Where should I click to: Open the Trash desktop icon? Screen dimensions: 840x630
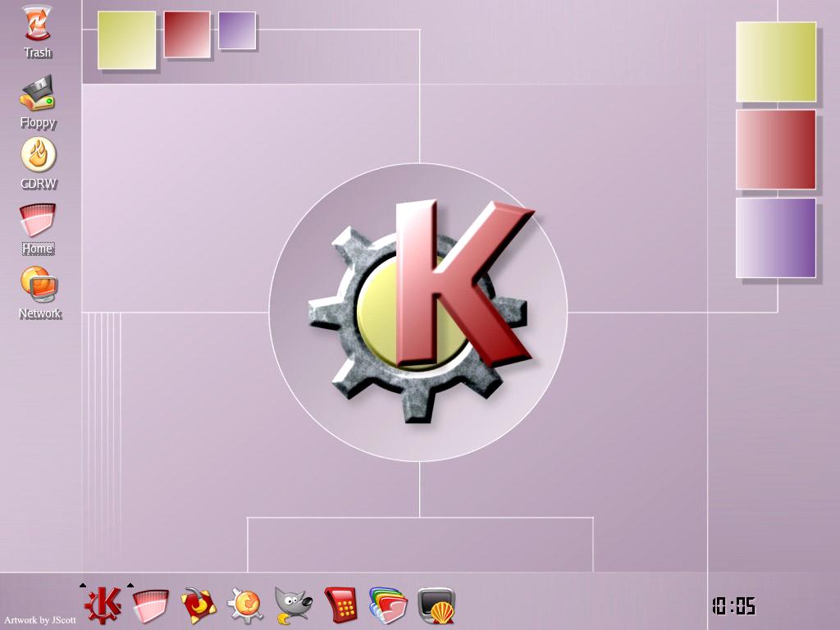pos(38,22)
